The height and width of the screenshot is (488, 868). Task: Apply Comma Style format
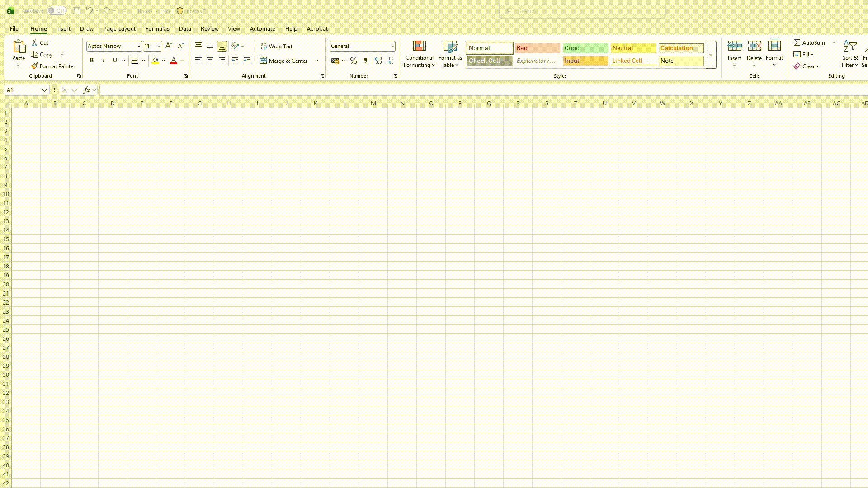click(x=365, y=61)
